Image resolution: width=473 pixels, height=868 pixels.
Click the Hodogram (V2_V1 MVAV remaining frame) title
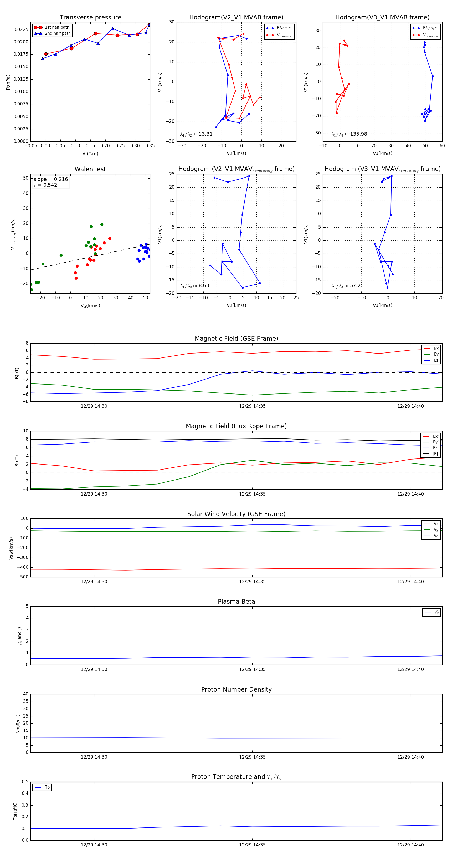click(x=236, y=169)
